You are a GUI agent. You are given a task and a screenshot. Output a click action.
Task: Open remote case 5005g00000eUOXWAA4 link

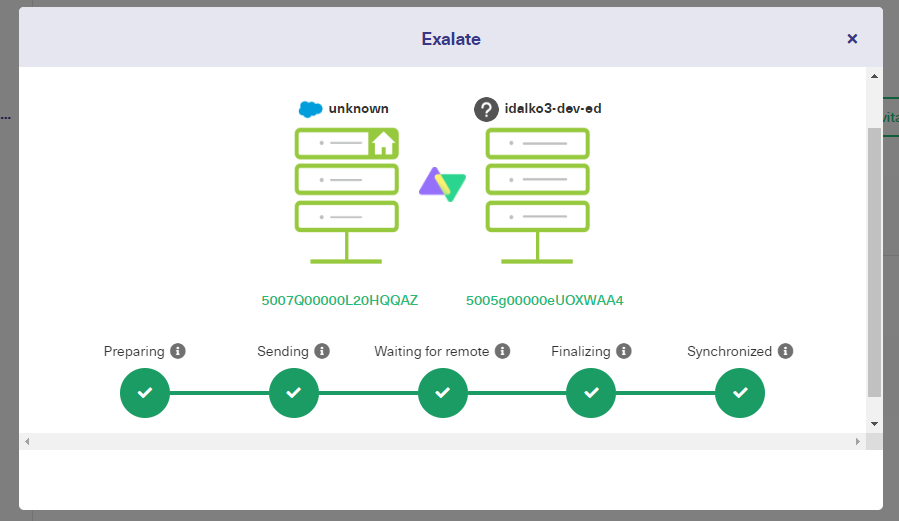[544, 300]
